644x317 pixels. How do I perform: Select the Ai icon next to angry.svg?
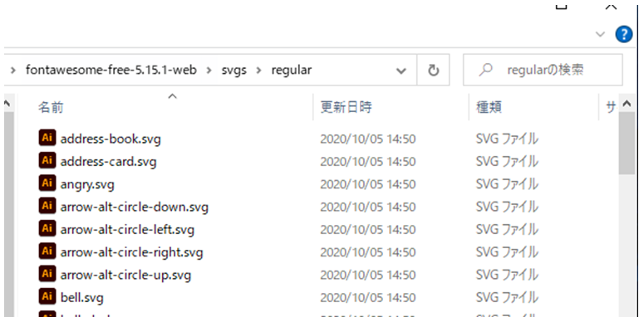click(47, 183)
